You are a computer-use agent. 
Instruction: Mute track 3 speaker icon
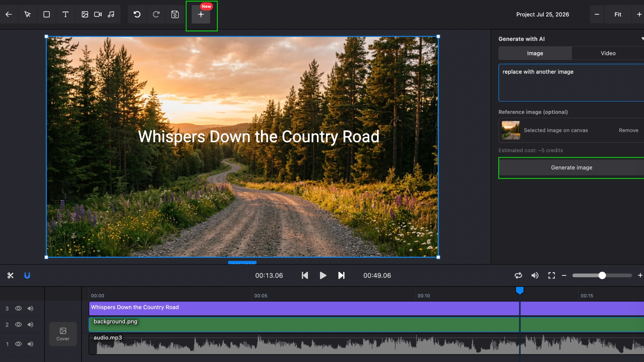[30, 308]
